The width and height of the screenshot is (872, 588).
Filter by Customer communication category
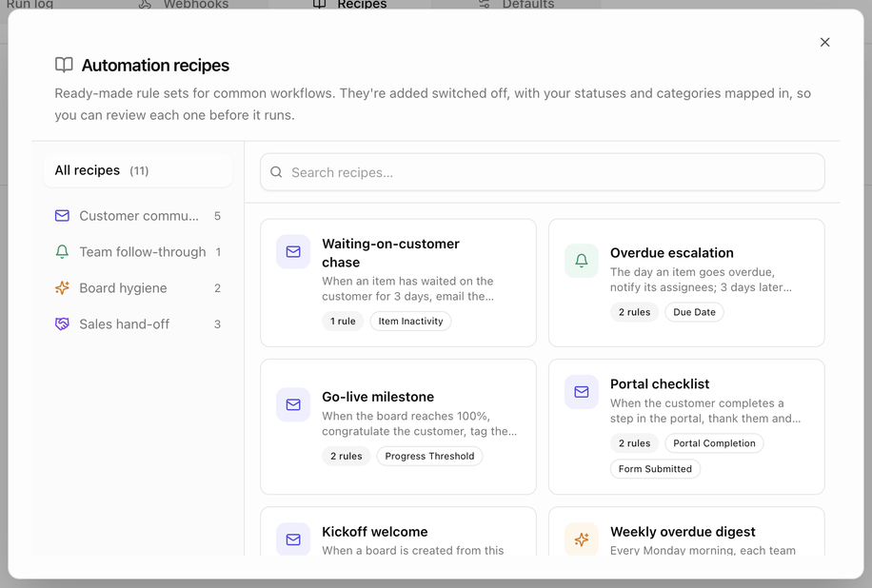137,216
